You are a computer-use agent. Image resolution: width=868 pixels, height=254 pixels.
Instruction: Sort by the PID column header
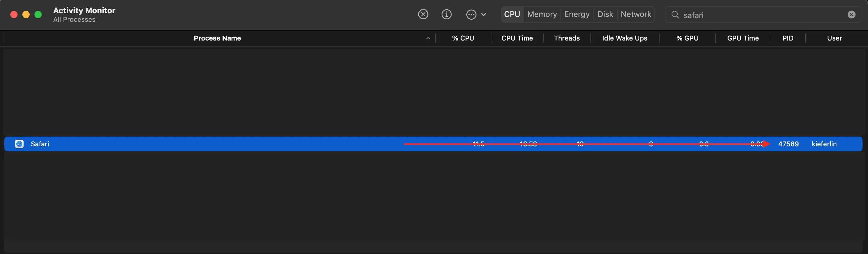tap(788, 38)
